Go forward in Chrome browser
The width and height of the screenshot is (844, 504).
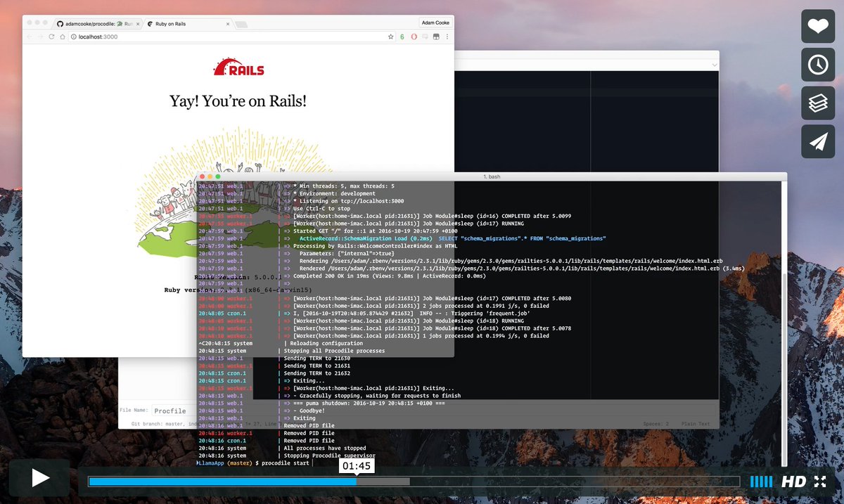[40, 37]
